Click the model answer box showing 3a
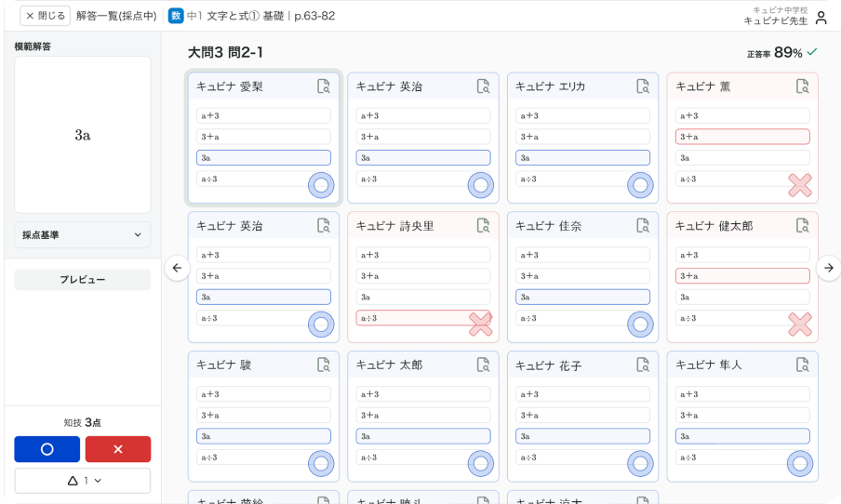The image size is (841, 504). [x=83, y=135]
